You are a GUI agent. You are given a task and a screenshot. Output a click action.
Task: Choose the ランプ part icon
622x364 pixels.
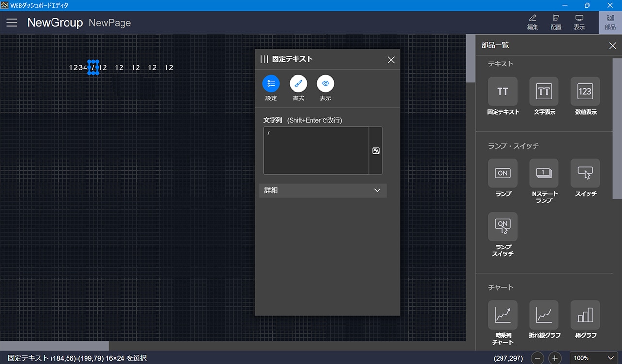click(x=502, y=173)
